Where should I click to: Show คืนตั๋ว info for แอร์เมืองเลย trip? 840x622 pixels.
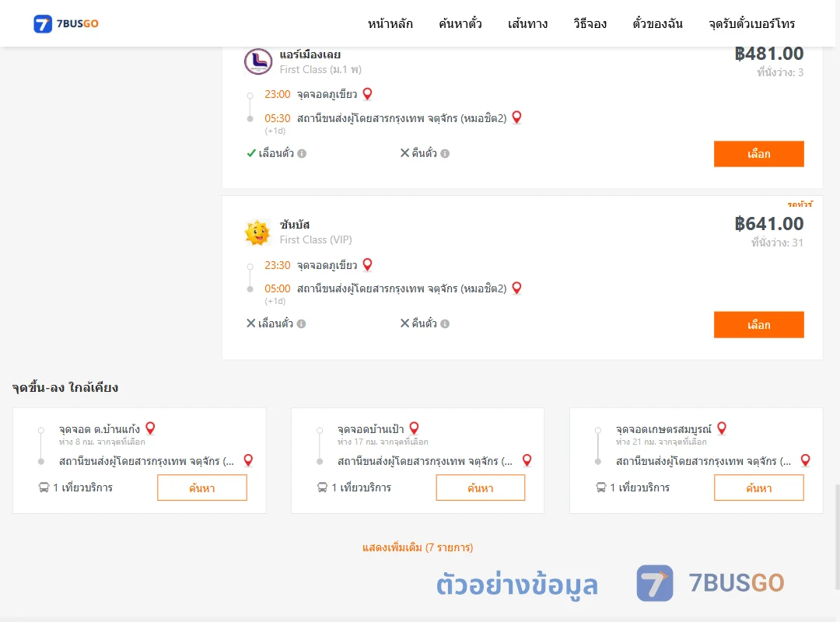click(445, 154)
